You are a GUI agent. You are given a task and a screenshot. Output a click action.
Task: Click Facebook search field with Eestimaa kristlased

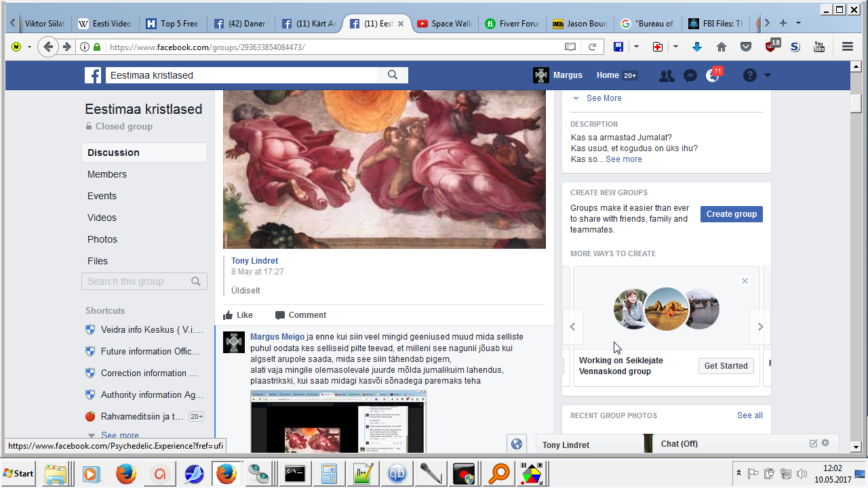tap(241, 75)
